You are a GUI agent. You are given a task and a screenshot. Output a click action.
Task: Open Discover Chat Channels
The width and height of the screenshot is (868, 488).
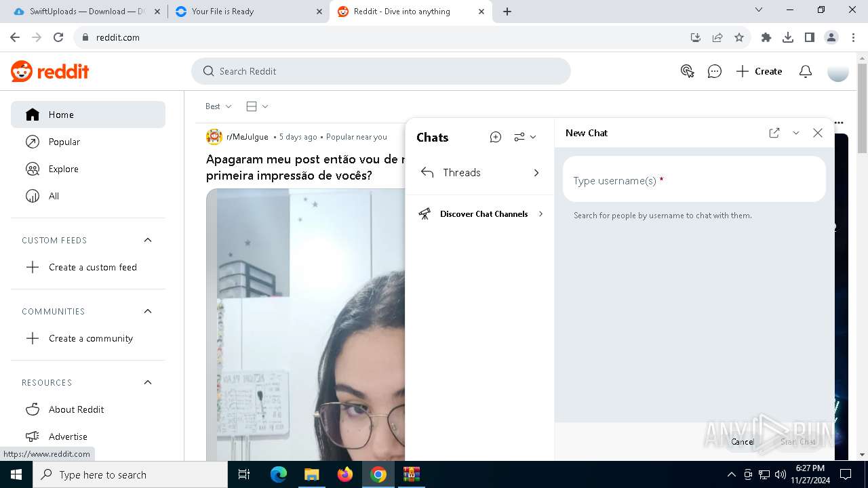[x=480, y=214]
